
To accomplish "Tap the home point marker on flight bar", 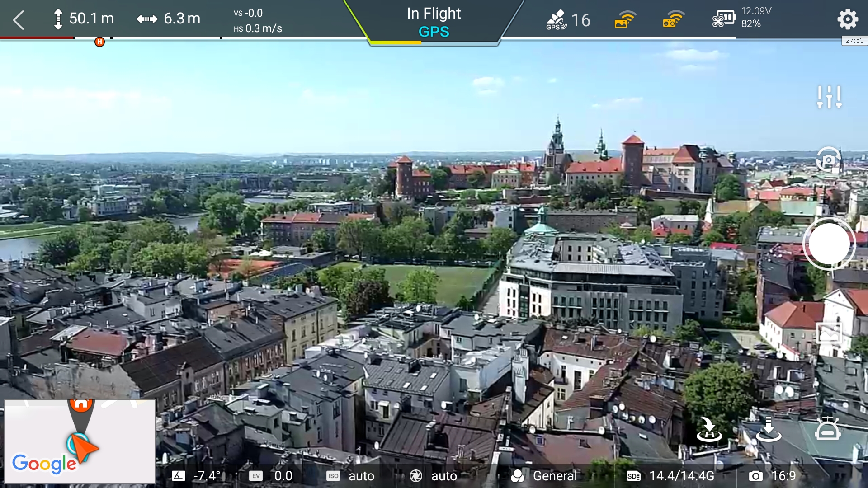I will (x=99, y=42).
